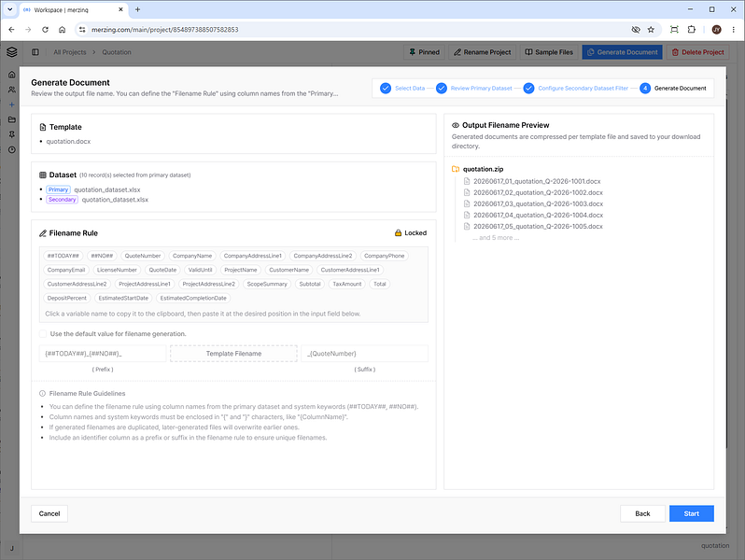Copy the ProjectName variable chip
Image resolution: width=745 pixels, height=560 pixels.
[241, 270]
